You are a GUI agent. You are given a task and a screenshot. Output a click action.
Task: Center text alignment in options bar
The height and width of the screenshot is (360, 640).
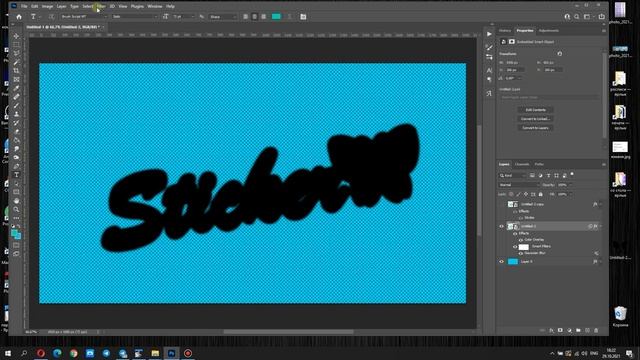click(254, 17)
